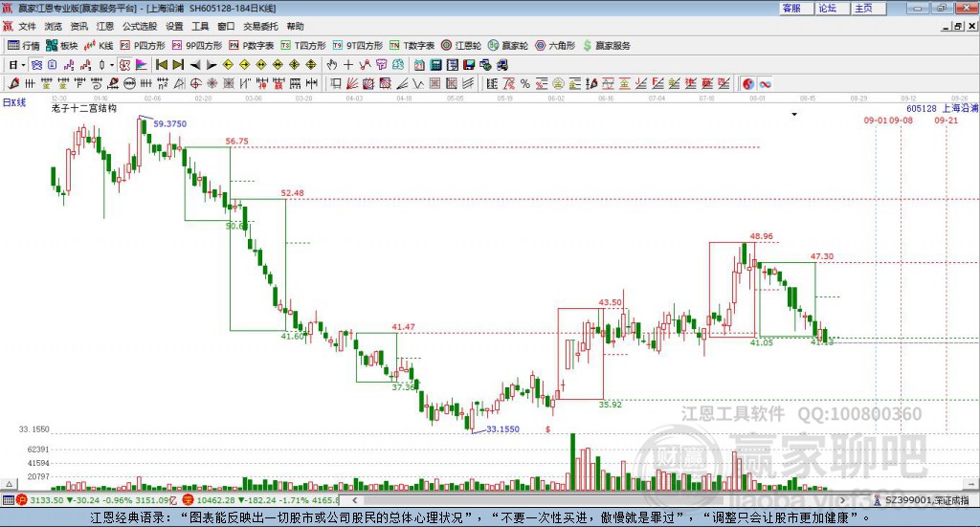Click the 33.1550 low price label
This screenshot has height=527, width=980.
[x=503, y=429]
